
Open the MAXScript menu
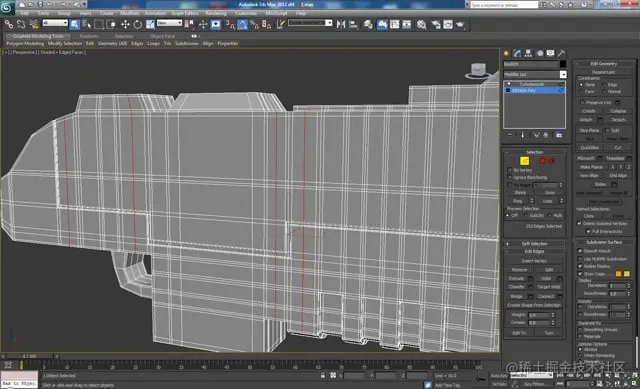click(276, 13)
